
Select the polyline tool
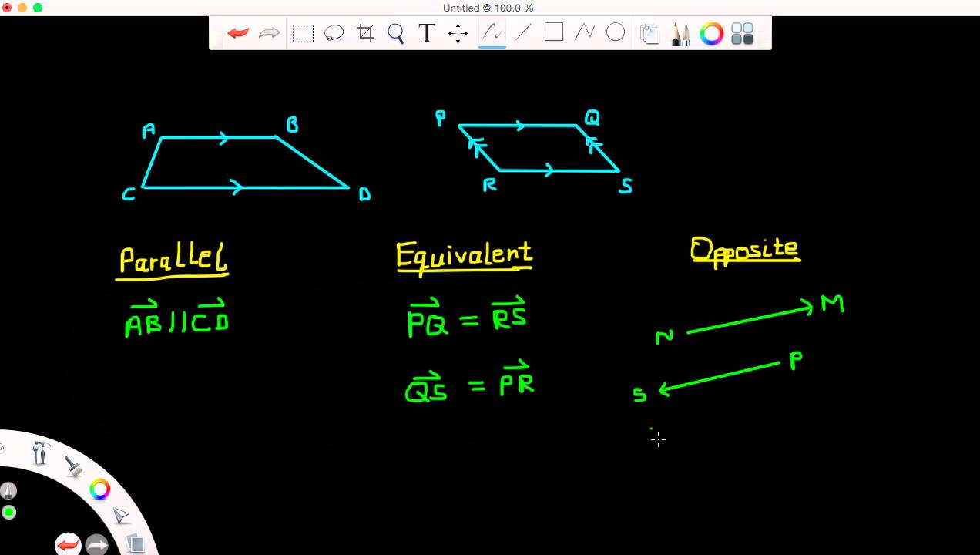(585, 32)
